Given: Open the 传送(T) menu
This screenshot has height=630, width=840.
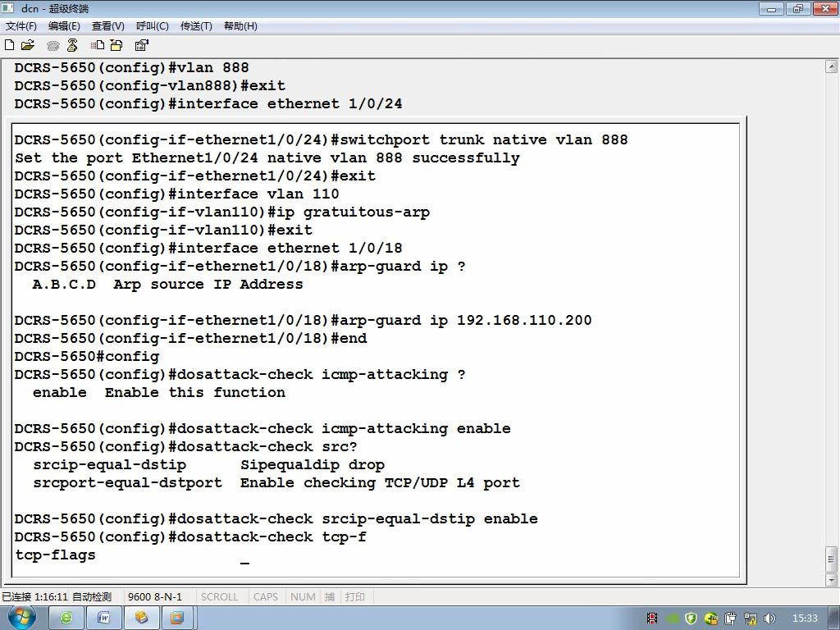Looking at the screenshot, I should point(196,25).
